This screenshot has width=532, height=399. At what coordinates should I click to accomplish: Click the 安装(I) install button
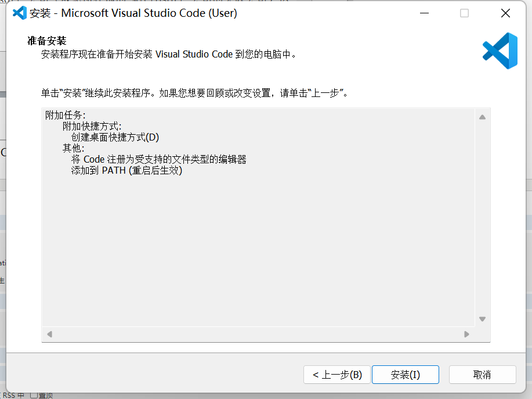point(405,375)
